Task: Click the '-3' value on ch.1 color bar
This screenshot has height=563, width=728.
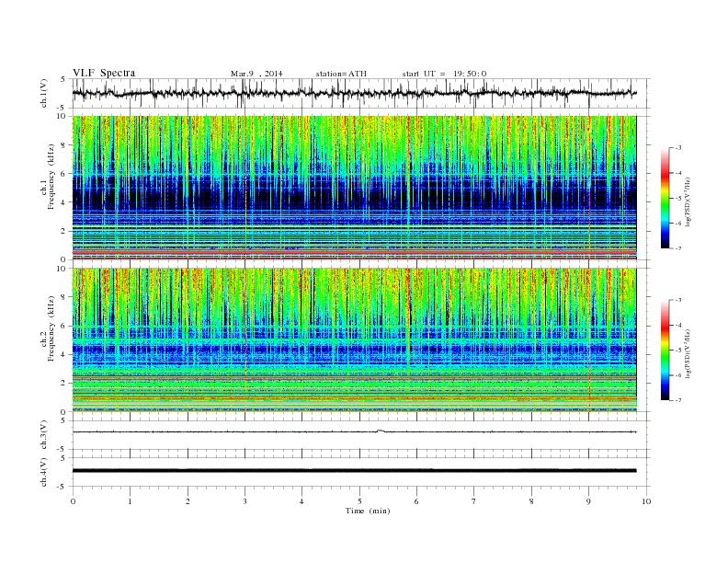Action: point(678,148)
